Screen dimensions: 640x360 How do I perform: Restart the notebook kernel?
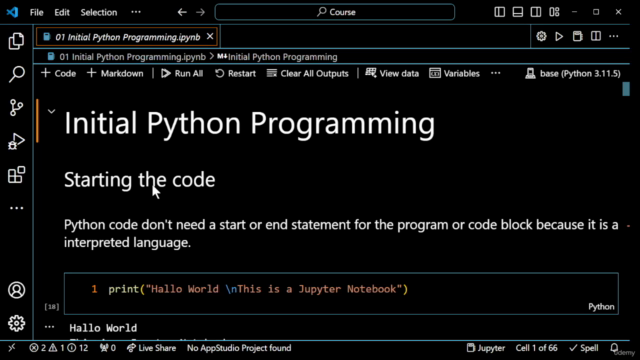pos(236,73)
